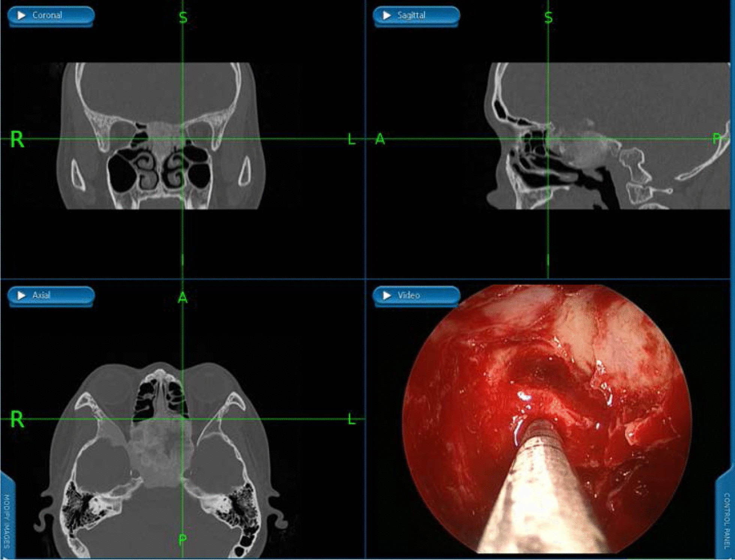Click play arrow icon on Sagittal button
The height and width of the screenshot is (560, 735).
coord(387,15)
